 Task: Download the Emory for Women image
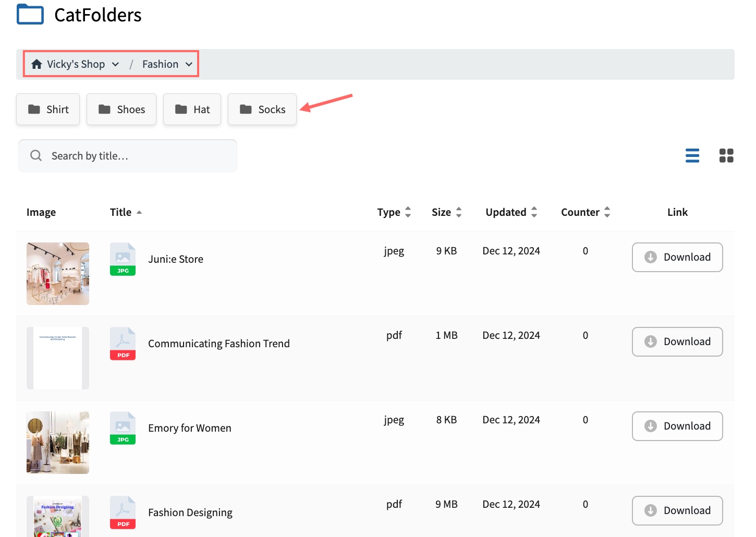(677, 426)
